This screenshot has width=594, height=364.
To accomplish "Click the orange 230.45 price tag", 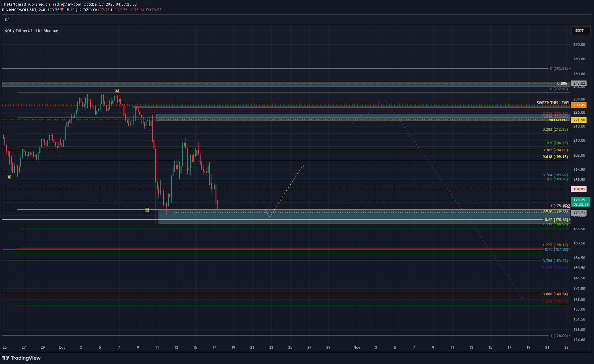I will click(x=579, y=105).
